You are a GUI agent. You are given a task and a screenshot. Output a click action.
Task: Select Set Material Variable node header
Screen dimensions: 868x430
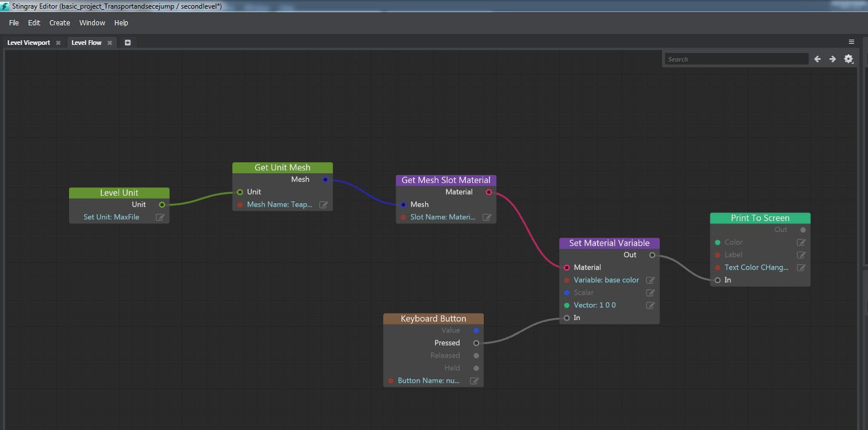point(609,243)
